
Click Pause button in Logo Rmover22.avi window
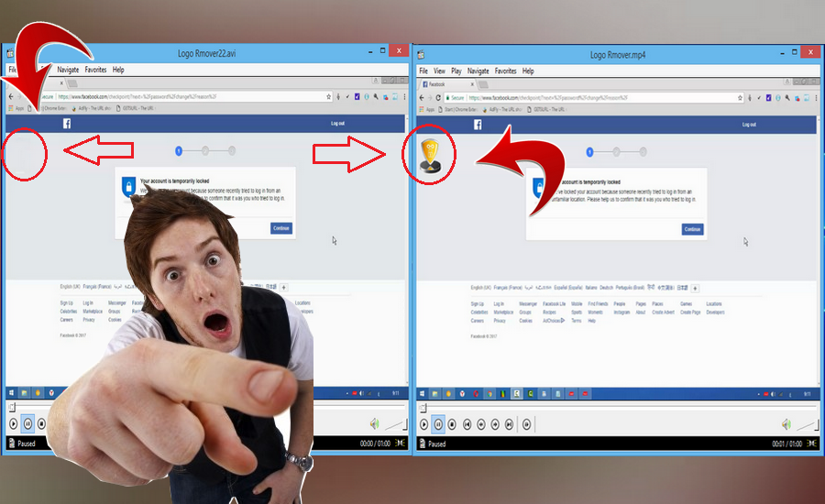[27, 423]
